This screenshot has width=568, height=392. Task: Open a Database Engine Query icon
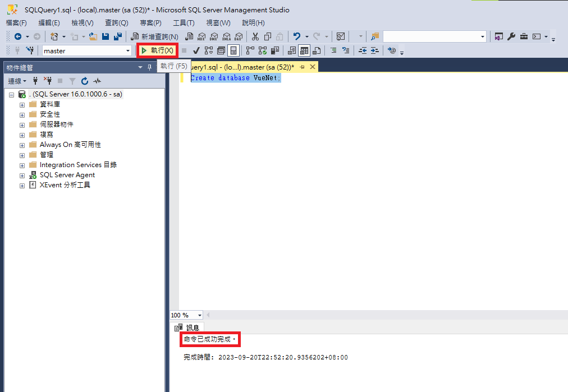189,36
